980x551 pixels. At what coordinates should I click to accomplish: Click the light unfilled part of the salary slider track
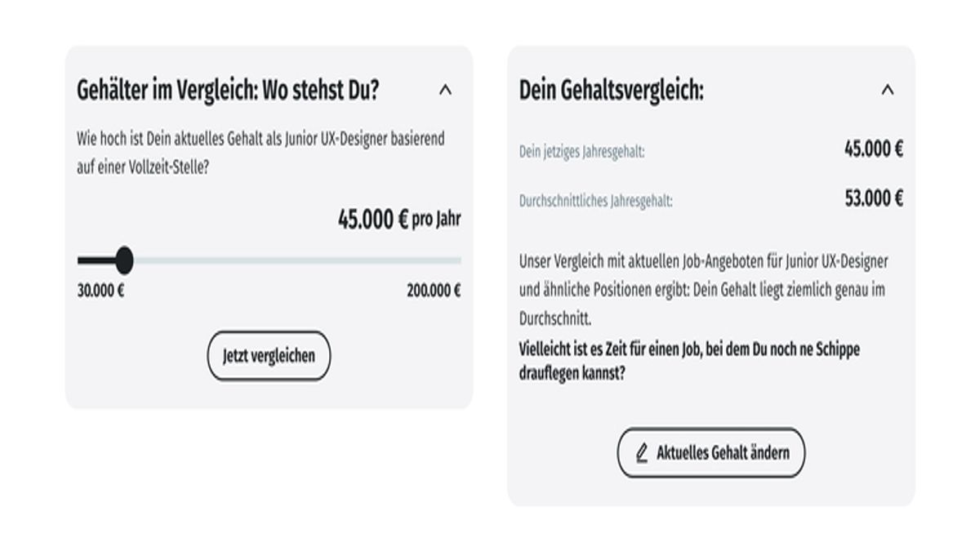click(x=294, y=260)
